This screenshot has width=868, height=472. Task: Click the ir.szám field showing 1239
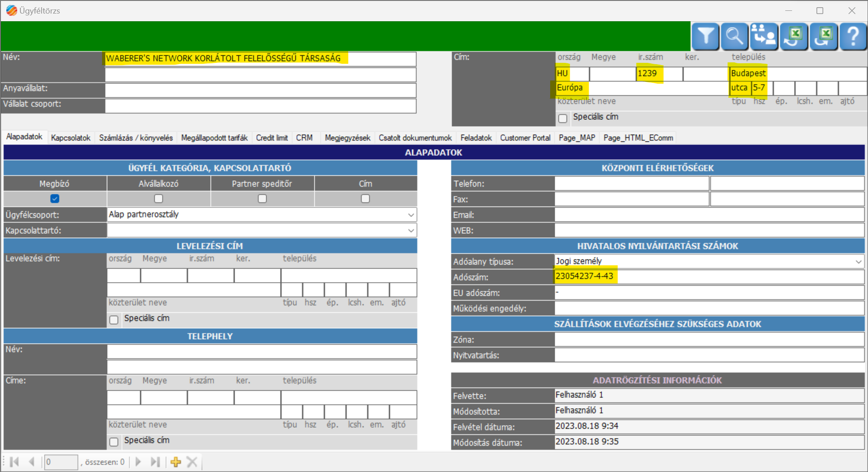[x=659, y=73]
